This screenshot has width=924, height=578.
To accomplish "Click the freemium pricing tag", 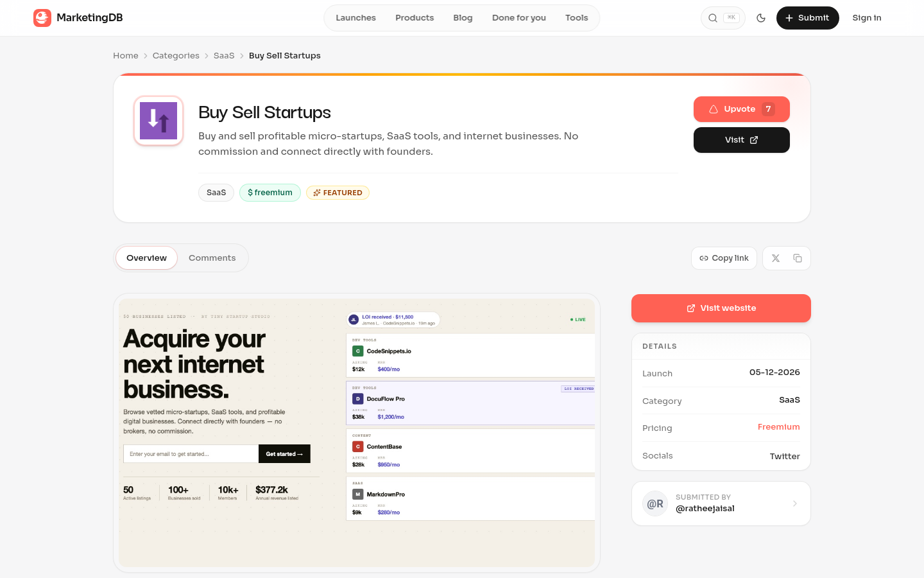I will coord(270,193).
